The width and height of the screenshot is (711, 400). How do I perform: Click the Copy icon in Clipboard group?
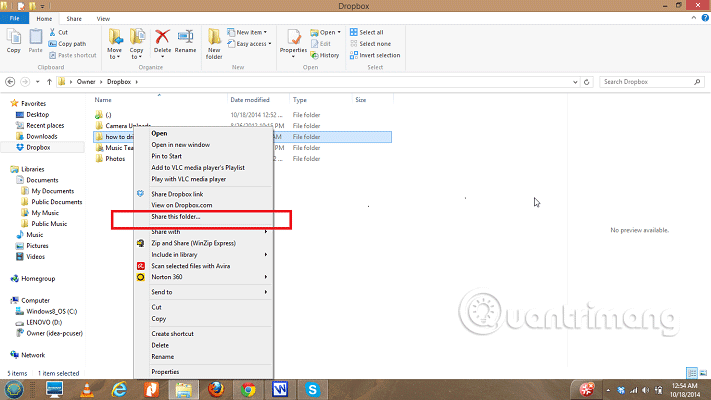[x=14, y=37]
